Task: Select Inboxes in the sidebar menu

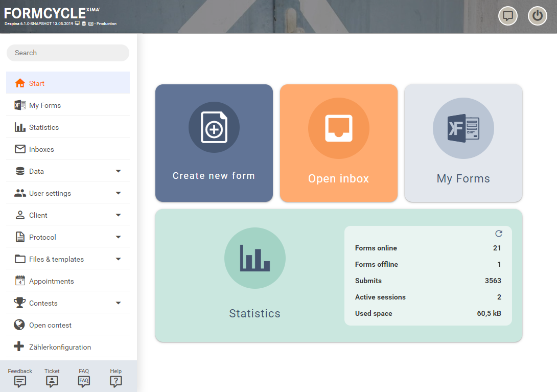Action: [x=41, y=149]
